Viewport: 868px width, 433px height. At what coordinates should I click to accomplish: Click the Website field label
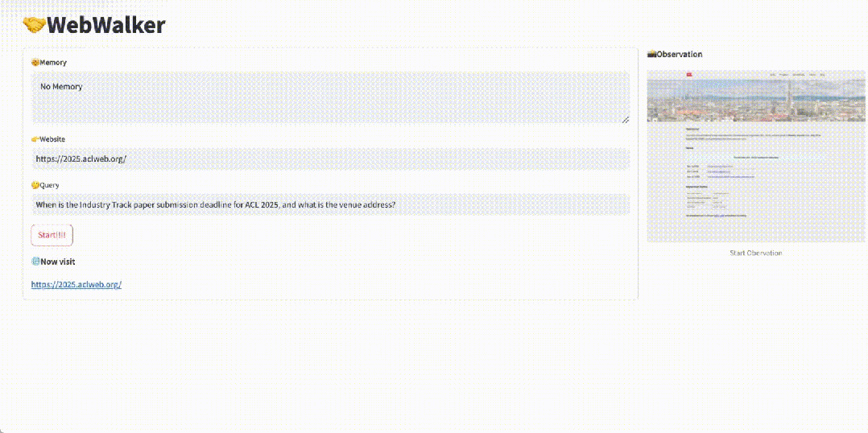(52, 139)
